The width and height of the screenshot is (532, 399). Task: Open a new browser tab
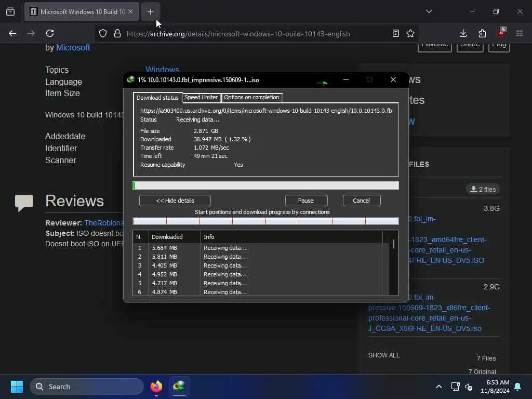tap(150, 11)
